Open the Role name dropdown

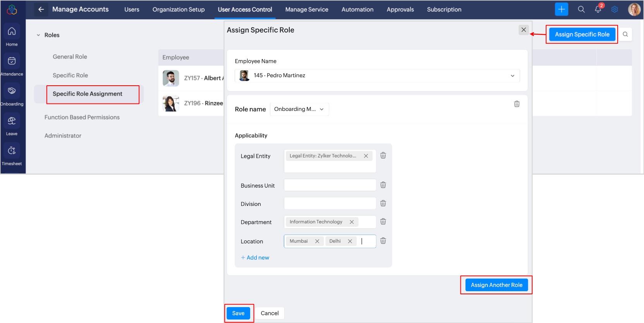[x=299, y=109]
